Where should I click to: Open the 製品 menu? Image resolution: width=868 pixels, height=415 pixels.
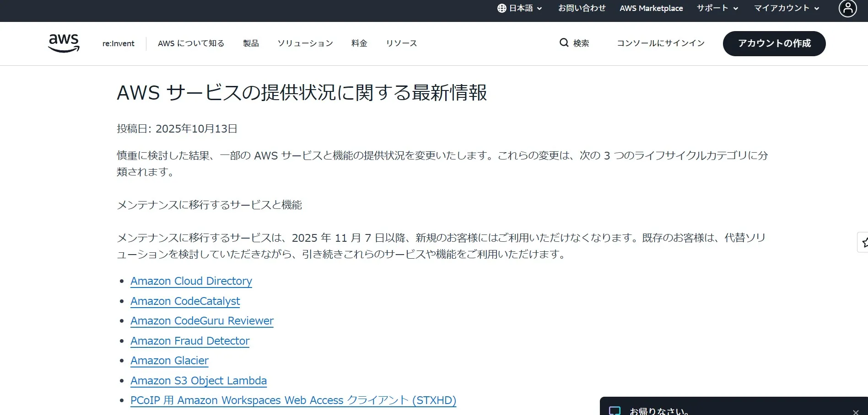coord(250,43)
